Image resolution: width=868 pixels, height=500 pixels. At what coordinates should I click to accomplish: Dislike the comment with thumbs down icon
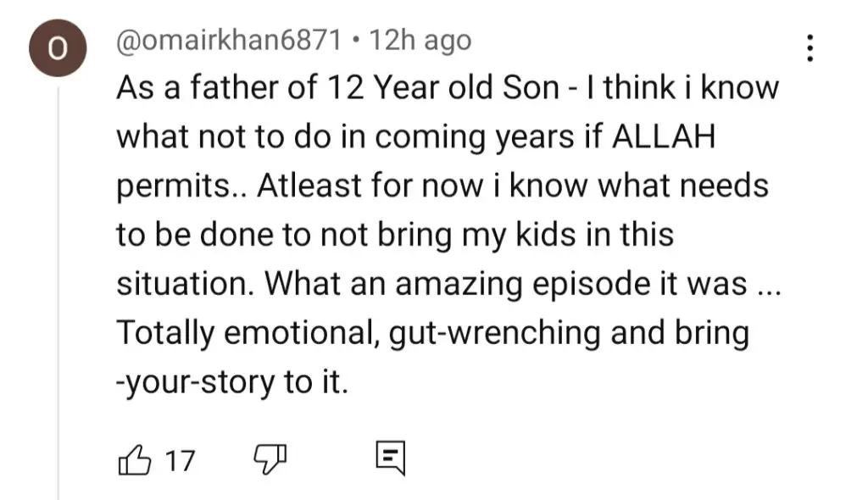click(x=270, y=459)
